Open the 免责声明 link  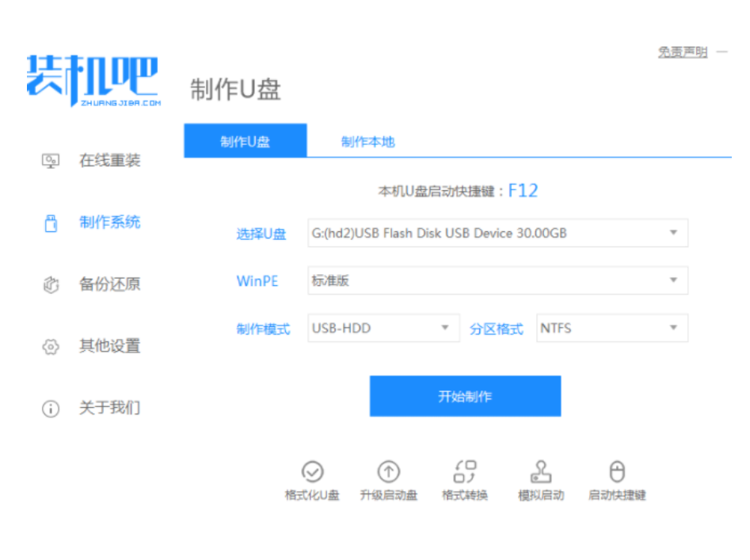point(682,51)
